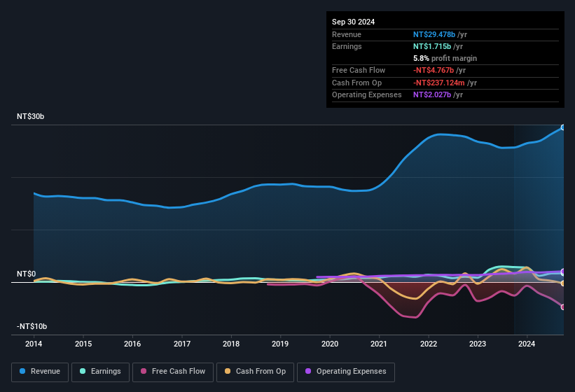Click the -NT$237.124m cash from op value
Image resolution: width=575 pixels, height=392 pixels.
pos(439,83)
